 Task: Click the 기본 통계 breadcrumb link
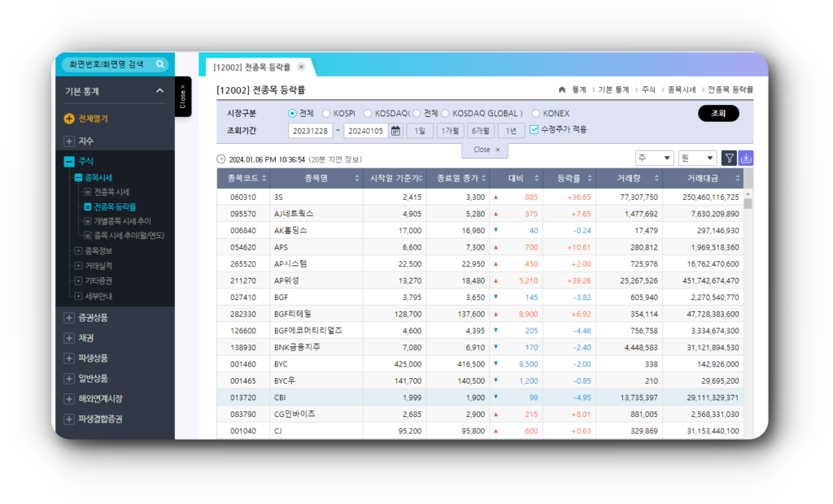[613, 89]
